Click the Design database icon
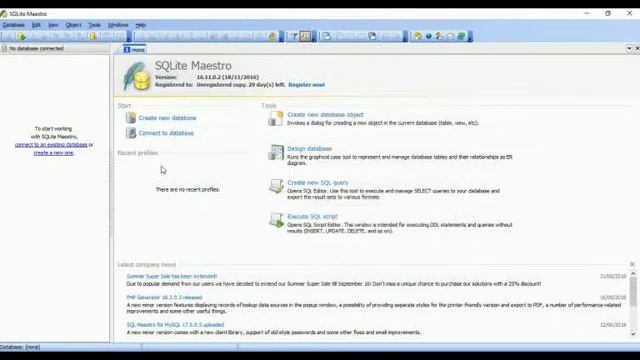 point(276,152)
